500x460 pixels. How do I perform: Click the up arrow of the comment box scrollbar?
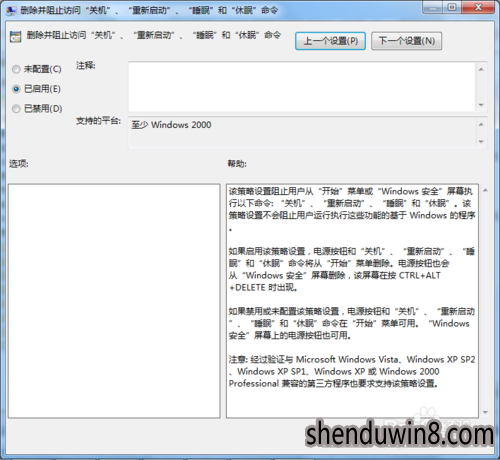[481, 69]
